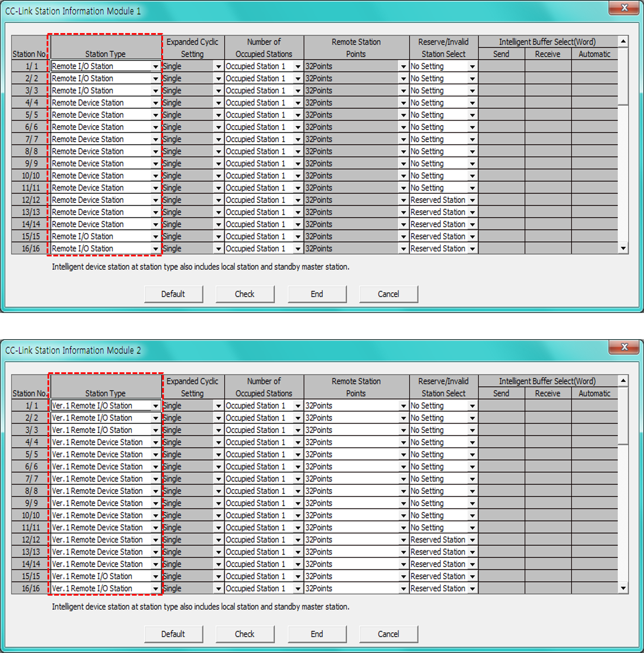Open Reserve/Invalid dropdown for station 12/12 in Module 1
This screenshot has height=653, width=644.
pyautogui.click(x=472, y=200)
